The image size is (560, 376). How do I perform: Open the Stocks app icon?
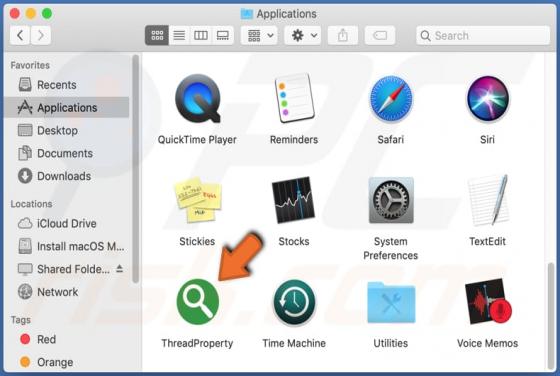(294, 200)
